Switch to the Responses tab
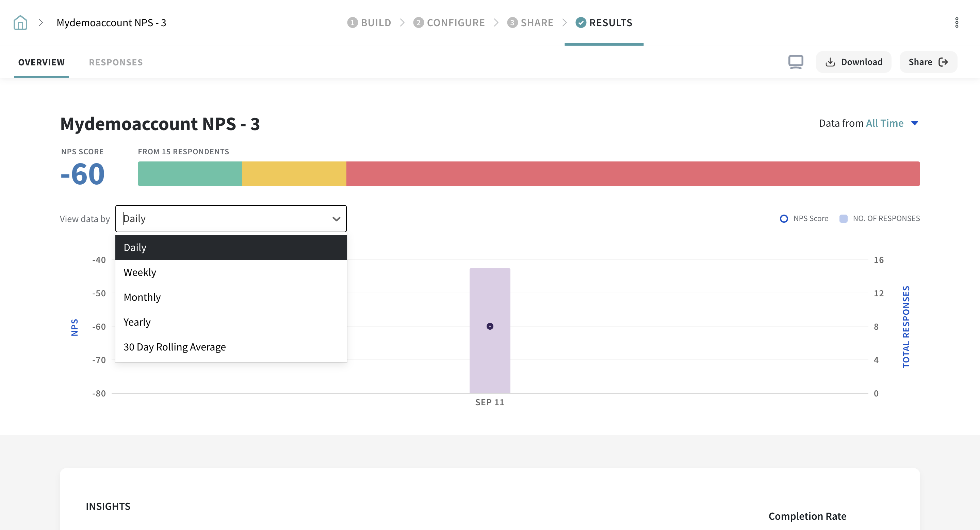The image size is (980, 530). coord(116,62)
